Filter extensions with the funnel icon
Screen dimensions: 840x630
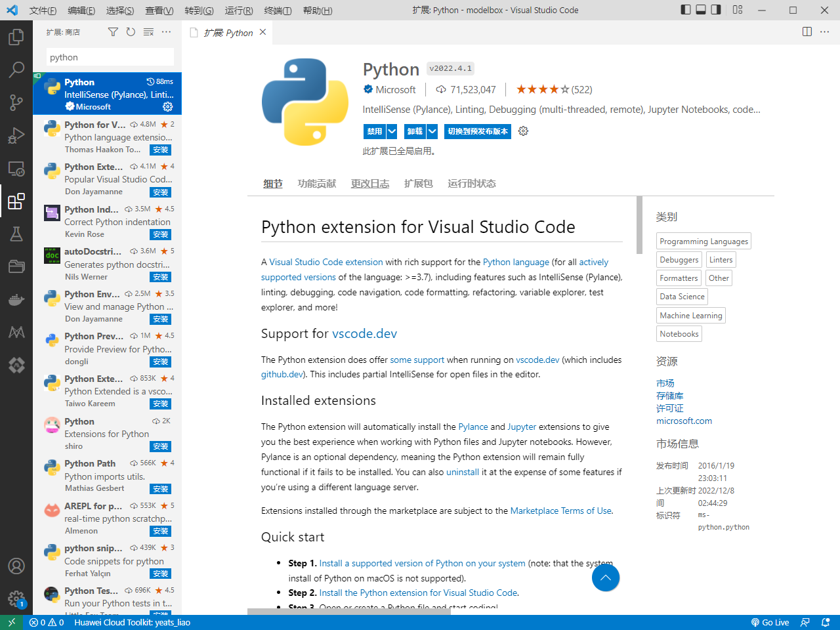pyautogui.click(x=113, y=32)
